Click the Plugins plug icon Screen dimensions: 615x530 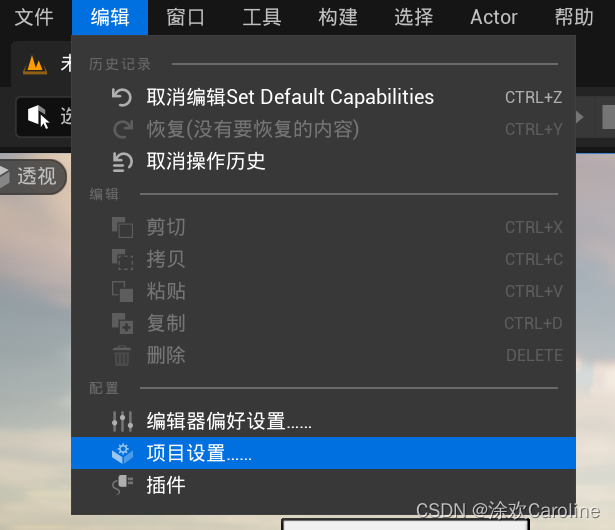tap(122, 485)
